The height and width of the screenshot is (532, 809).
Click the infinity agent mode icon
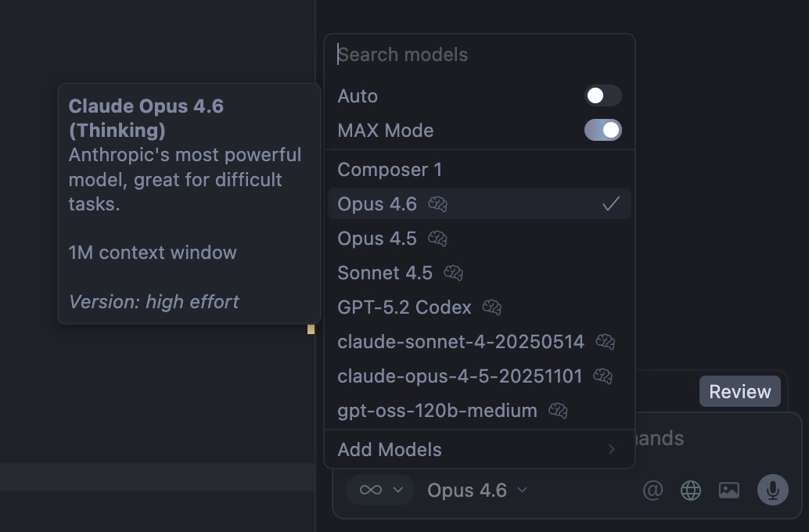pos(373,490)
